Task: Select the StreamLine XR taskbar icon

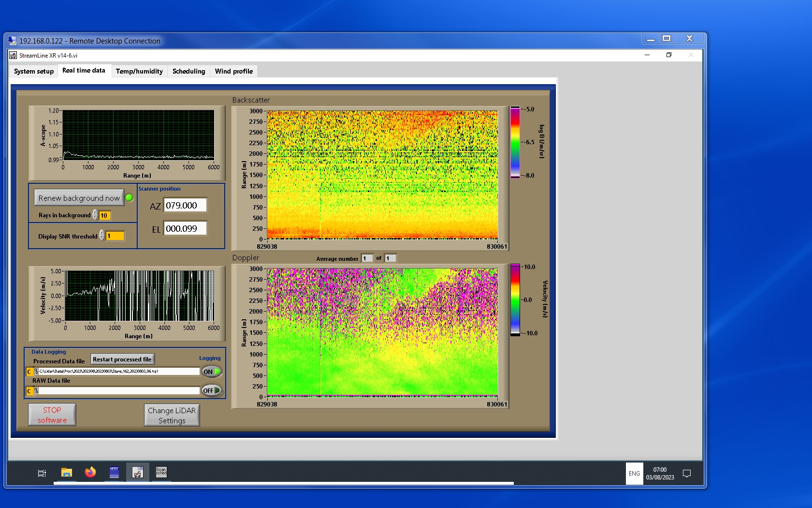Action: (x=138, y=473)
